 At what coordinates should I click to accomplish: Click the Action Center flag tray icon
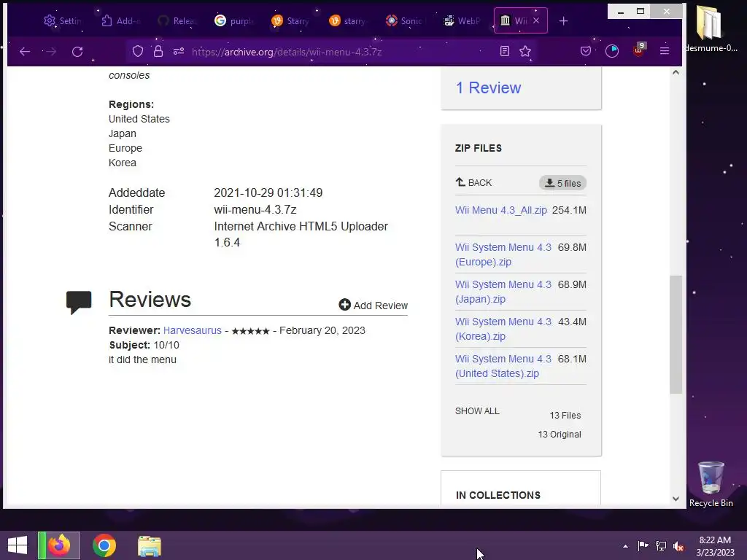point(643,545)
